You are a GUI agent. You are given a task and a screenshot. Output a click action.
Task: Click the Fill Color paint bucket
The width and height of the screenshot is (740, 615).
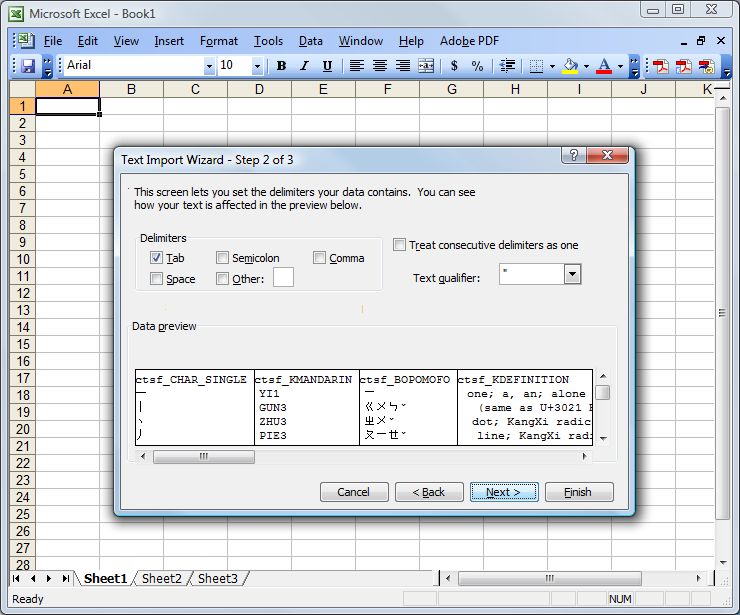(571, 66)
